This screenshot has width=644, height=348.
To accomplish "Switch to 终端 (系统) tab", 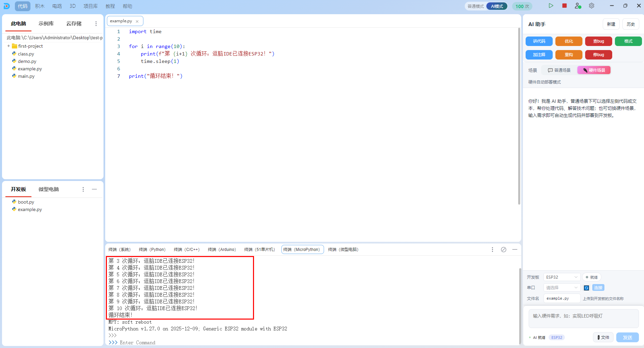I will point(119,250).
